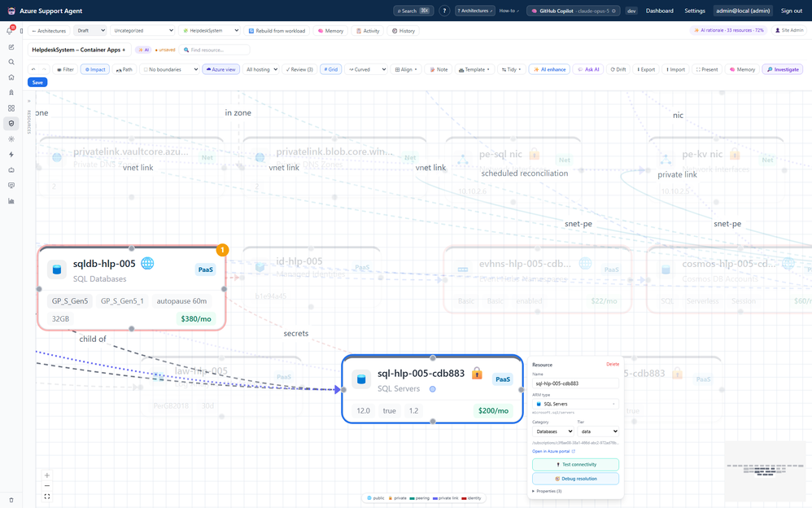Screen dimensions: 812x508
Task: Open the grid apps sidebar icon
Action: pyautogui.click(x=11, y=108)
